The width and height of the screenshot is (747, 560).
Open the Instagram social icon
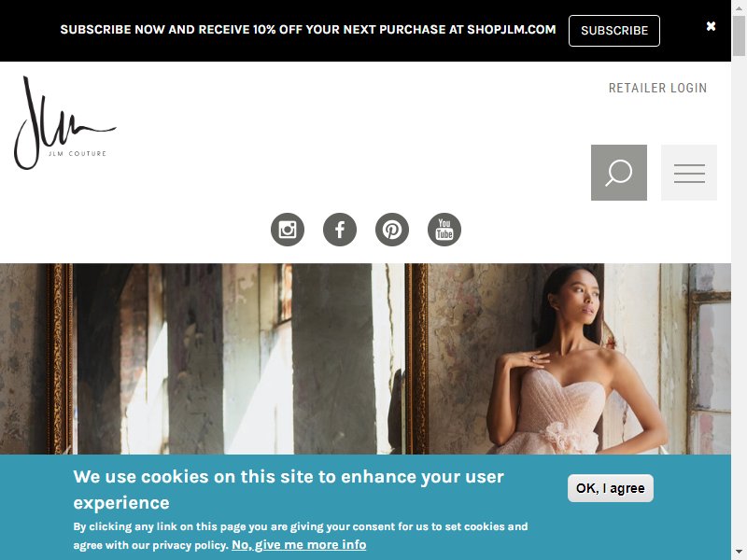[288, 230]
